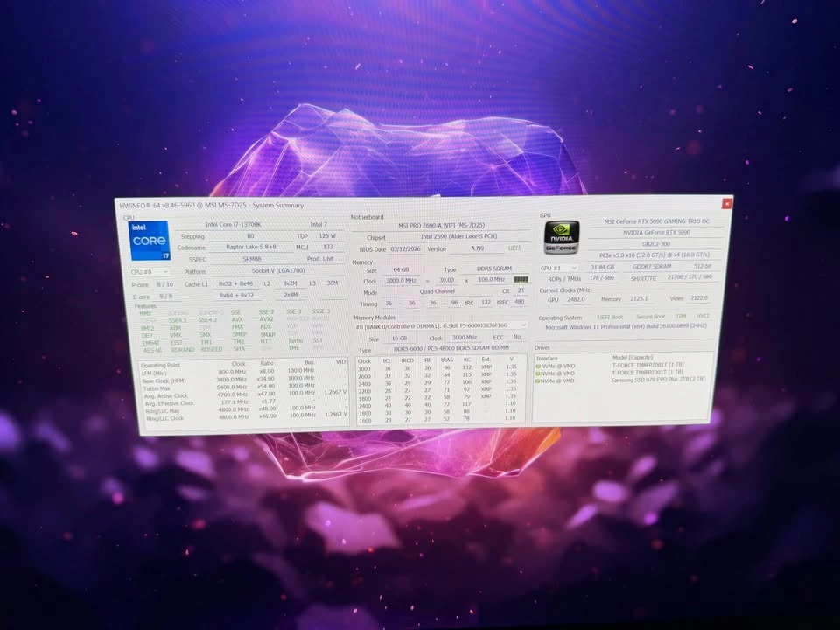
Task: Click the Quad-Channel mode field
Action: pos(437,292)
